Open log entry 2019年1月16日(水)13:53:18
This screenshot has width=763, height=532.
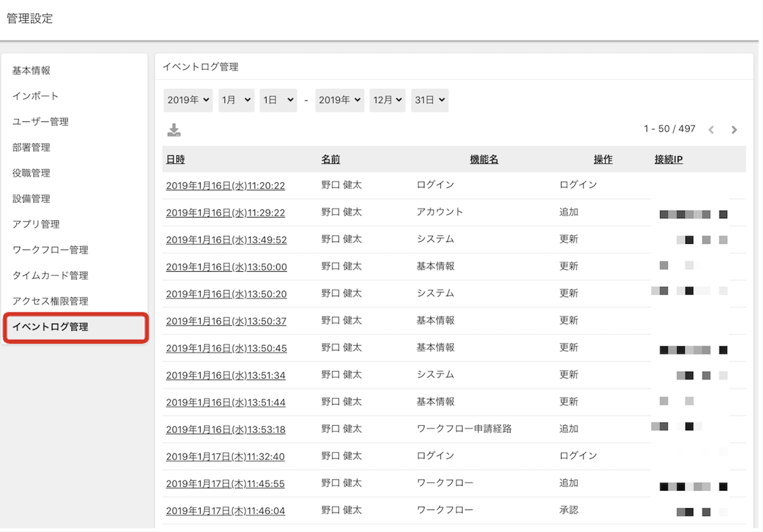[x=226, y=429]
